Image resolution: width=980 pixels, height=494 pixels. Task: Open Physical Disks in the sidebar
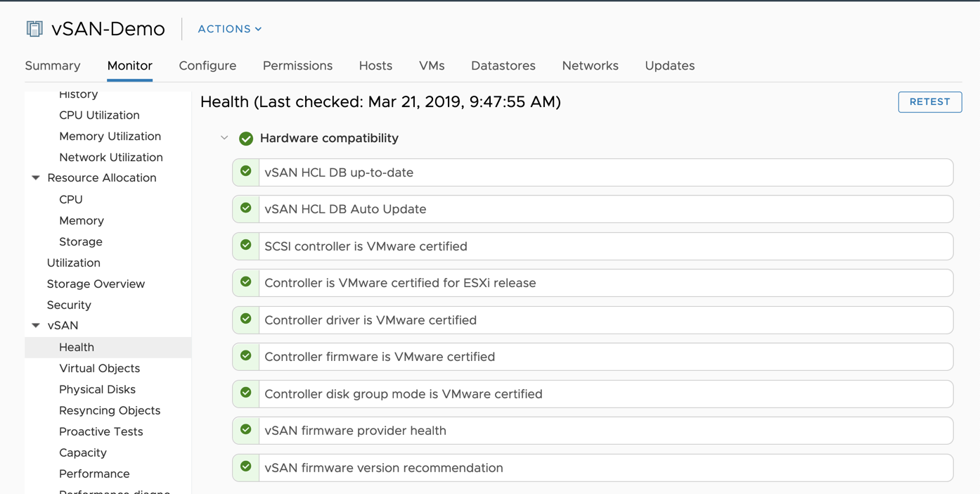[97, 389]
